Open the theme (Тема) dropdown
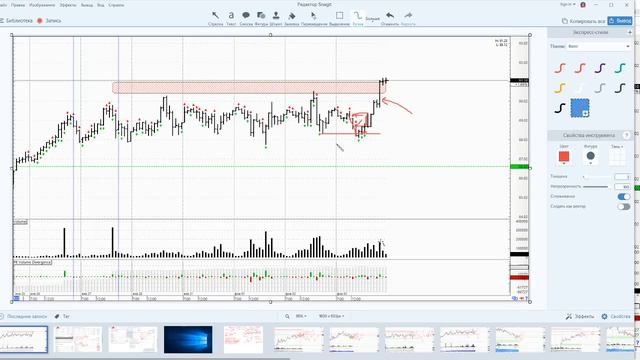 click(x=598, y=47)
